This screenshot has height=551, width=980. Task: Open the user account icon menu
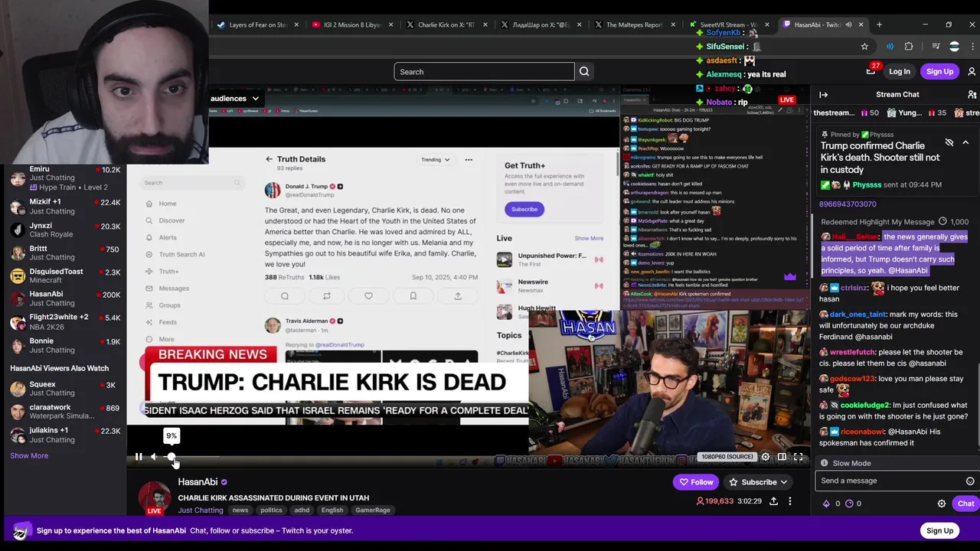pyautogui.click(x=972, y=72)
